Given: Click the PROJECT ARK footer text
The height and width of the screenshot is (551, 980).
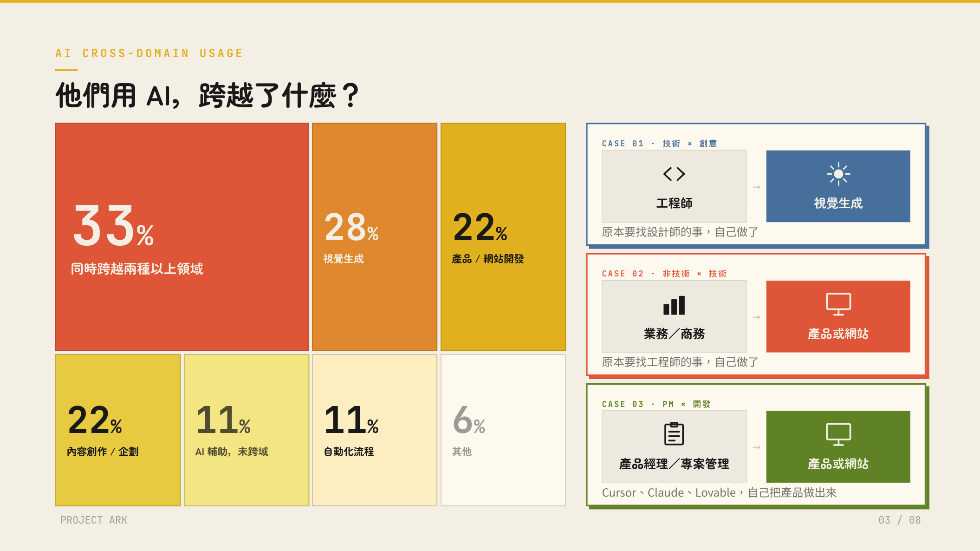Looking at the screenshot, I should click(94, 520).
